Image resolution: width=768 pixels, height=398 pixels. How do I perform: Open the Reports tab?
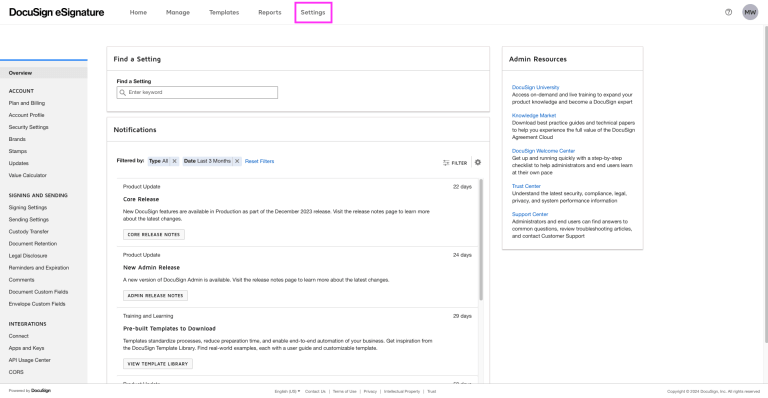[270, 12]
